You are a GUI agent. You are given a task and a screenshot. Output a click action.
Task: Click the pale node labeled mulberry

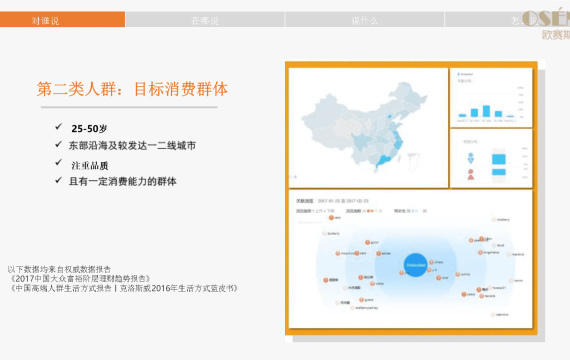(x=494, y=220)
